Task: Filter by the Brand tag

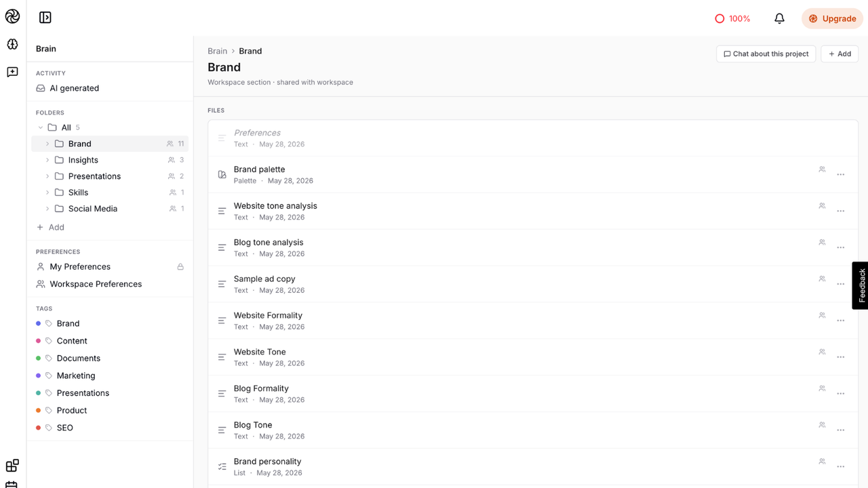Action: [68, 323]
